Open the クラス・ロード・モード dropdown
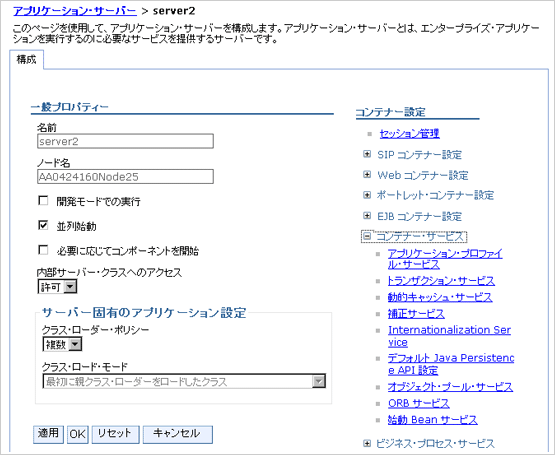 tap(184, 381)
